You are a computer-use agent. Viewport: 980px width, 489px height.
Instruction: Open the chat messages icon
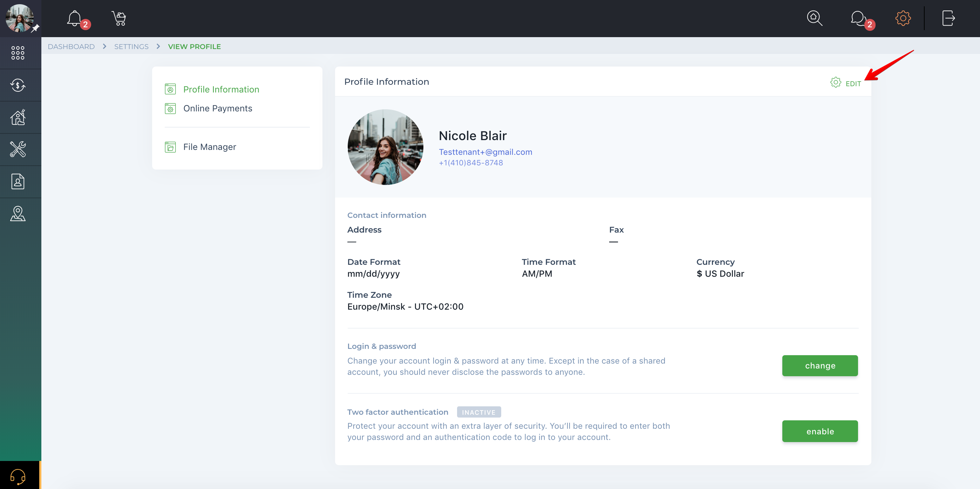pos(859,18)
